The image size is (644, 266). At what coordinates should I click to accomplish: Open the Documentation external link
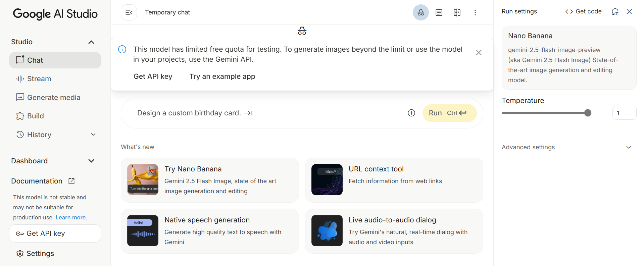[43, 181]
